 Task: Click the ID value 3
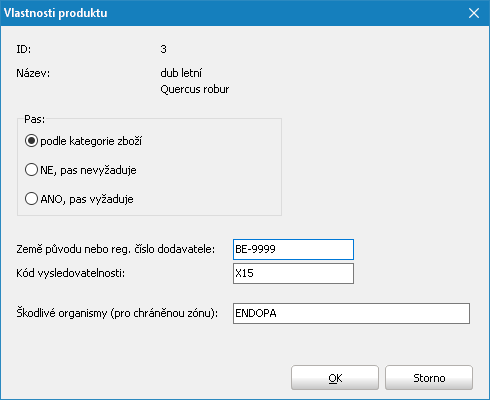pos(163,49)
